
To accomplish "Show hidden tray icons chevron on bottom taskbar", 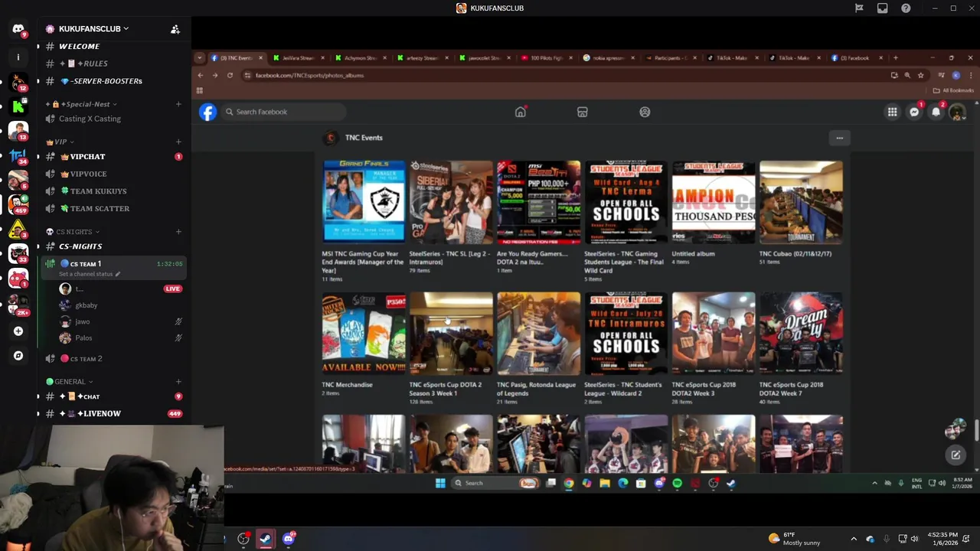I will click(x=854, y=539).
